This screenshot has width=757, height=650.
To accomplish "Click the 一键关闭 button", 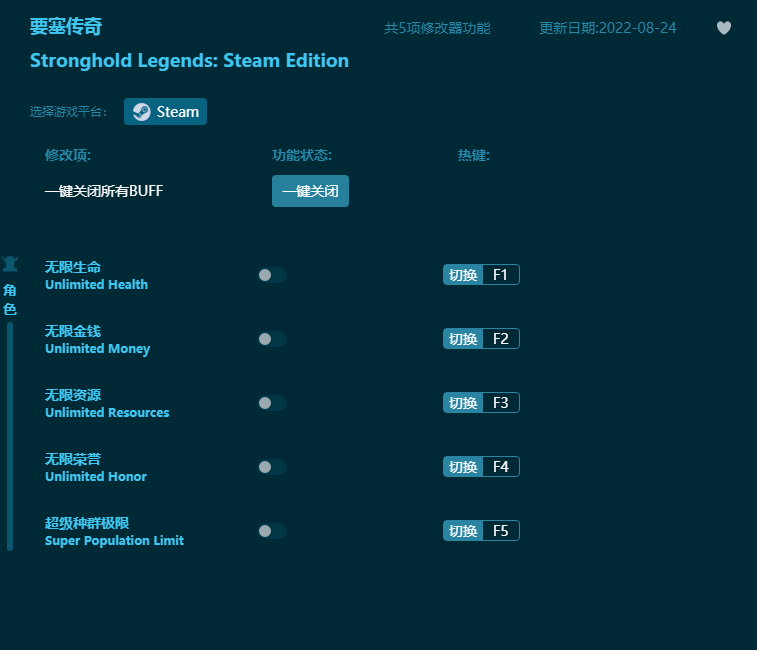I will [310, 191].
